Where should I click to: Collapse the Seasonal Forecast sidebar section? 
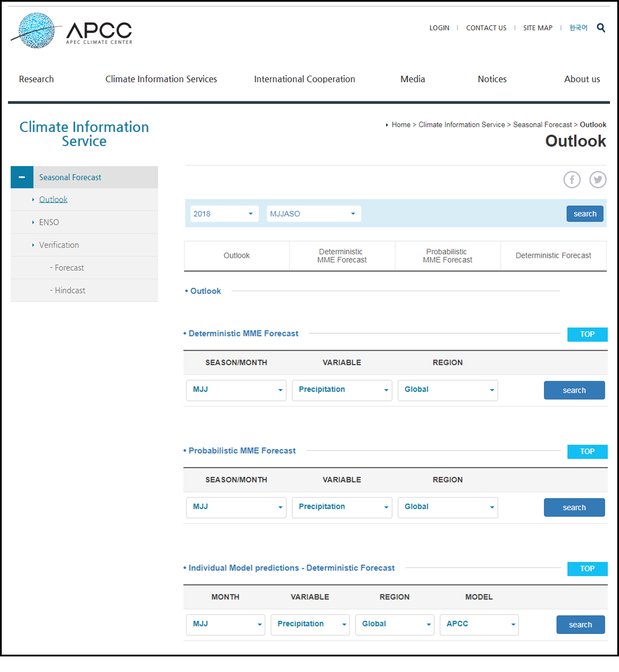pos(22,177)
